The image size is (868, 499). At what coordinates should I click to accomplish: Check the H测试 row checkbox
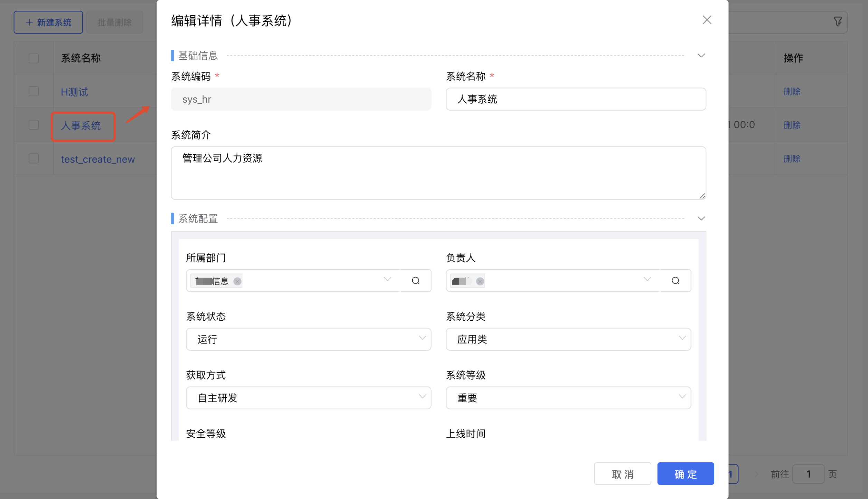click(33, 91)
